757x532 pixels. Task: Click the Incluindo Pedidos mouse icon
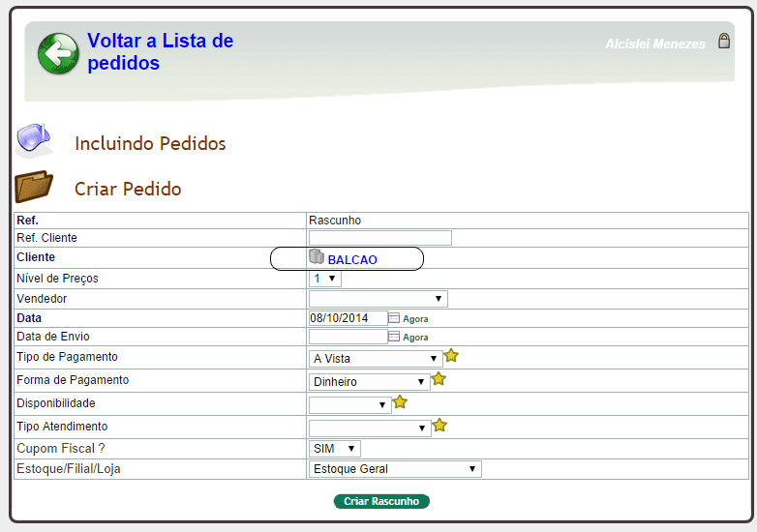tap(33, 140)
